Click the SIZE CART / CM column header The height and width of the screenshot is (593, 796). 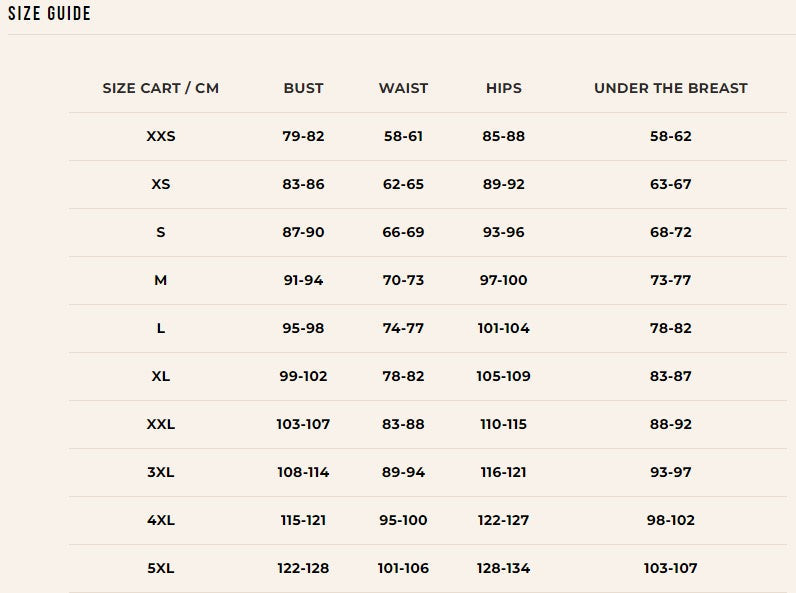coord(160,88)
